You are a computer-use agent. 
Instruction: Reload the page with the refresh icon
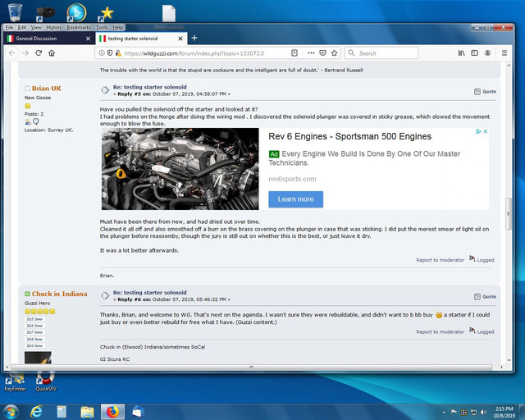coord(39,53)
